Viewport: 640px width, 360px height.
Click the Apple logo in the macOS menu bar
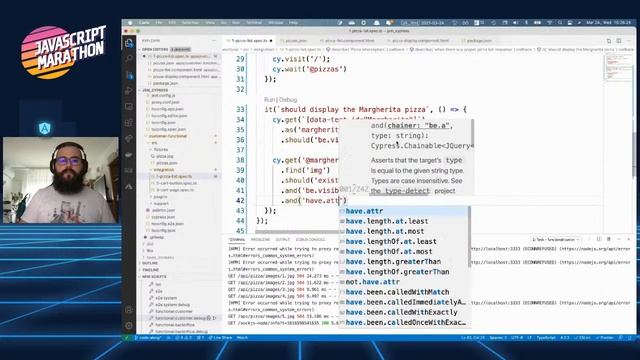(131, 23)
